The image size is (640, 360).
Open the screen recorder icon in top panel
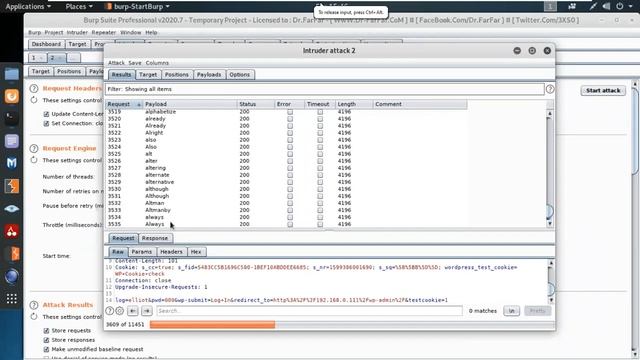(x=572, y=6)
